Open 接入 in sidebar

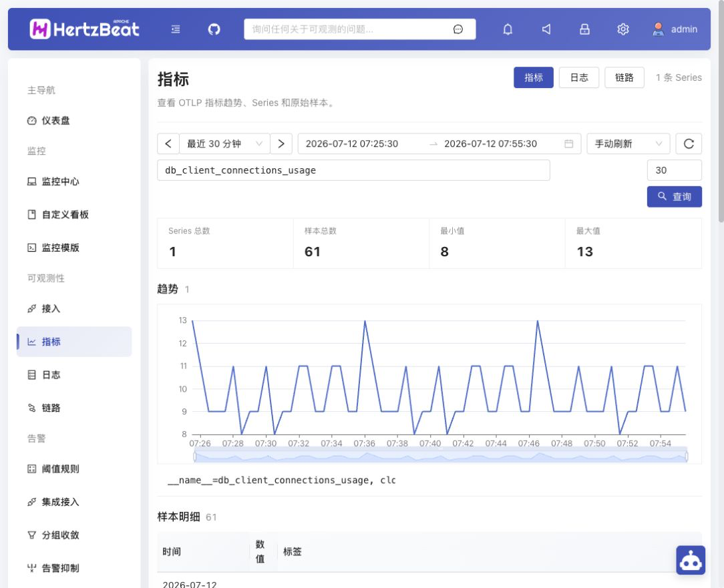click(x=74, y=309)
